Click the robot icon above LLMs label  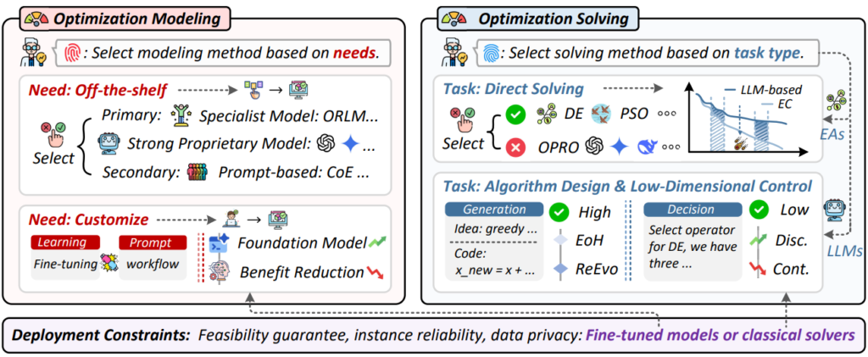(834, 210)
